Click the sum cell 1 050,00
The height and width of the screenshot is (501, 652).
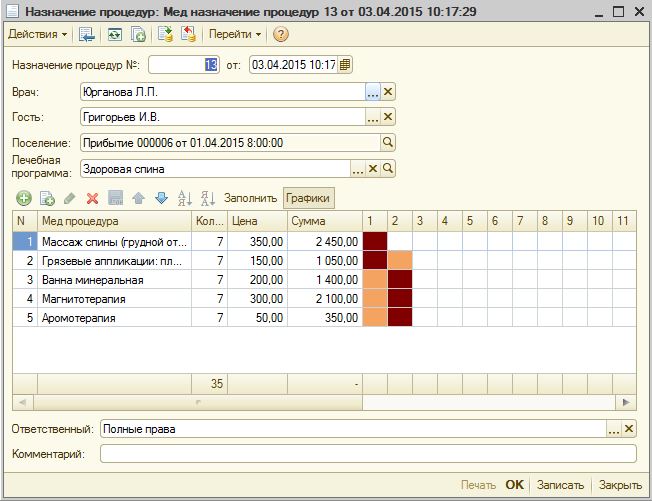[x=324, y=261]
